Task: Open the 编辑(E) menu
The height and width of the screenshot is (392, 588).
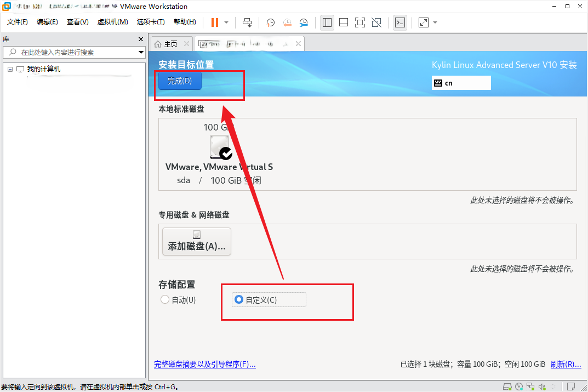Action: click(47, 22)
